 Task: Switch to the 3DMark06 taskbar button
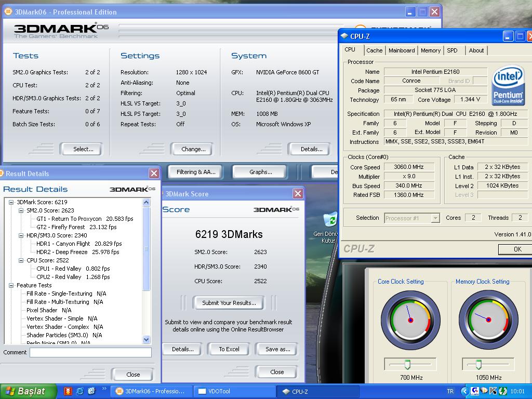(152, 391)
